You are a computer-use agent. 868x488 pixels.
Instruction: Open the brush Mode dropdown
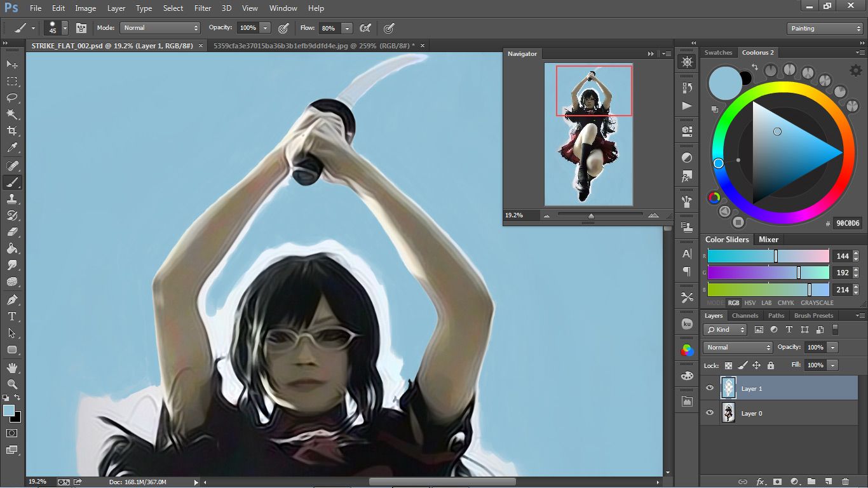coord(160,28)
